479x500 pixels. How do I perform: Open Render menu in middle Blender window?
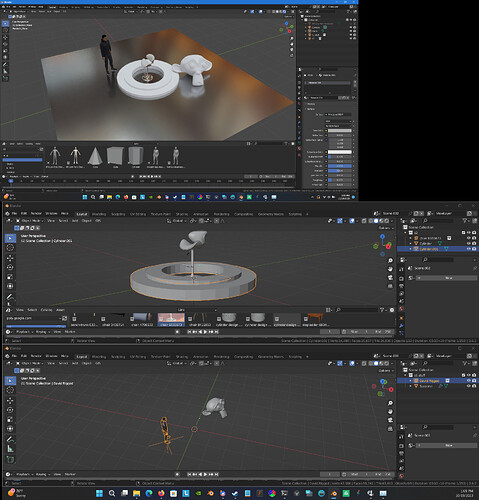36,213
